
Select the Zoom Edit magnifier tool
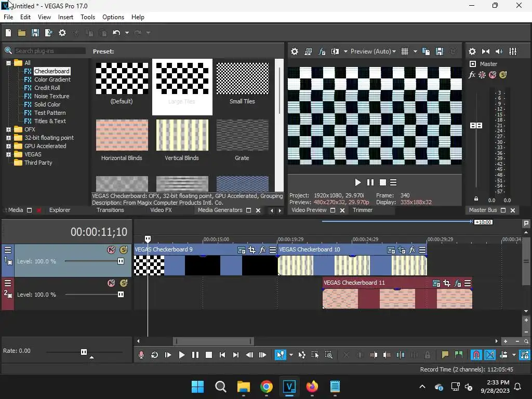click(328, 355)
